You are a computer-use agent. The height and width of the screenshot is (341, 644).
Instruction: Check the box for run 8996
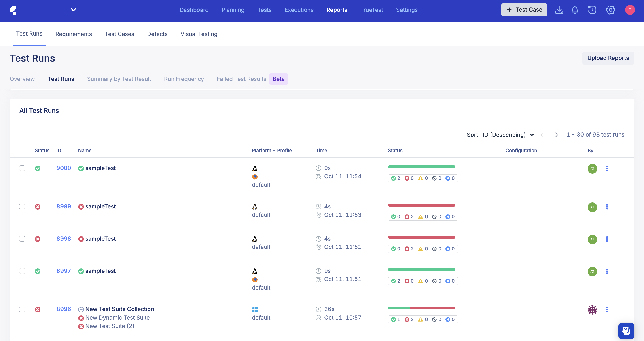22,309
